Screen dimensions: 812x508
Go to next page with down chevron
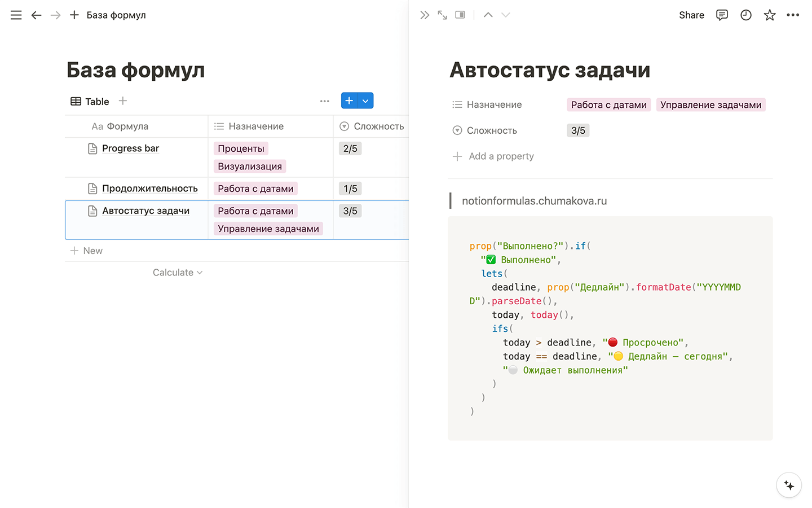coord(506,15)
